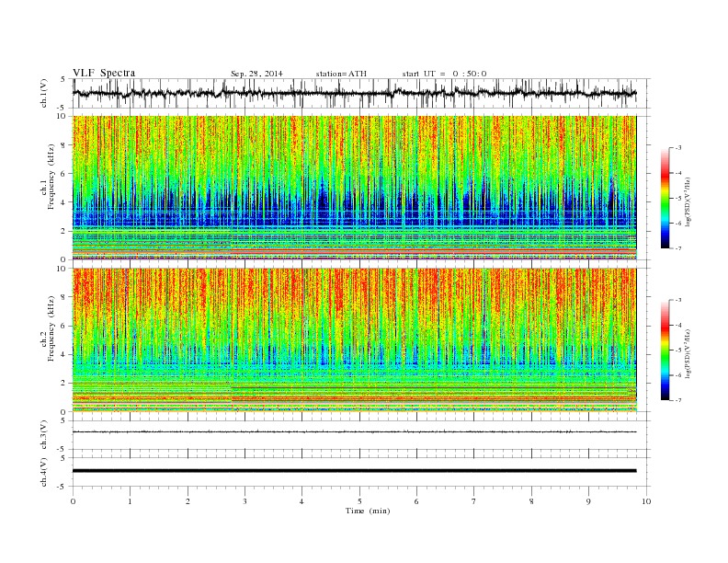Click the upper color bar's "log(PSD)(V²/Hz)" label
Viewport: 728px width, 563px height.
[688, 201]
